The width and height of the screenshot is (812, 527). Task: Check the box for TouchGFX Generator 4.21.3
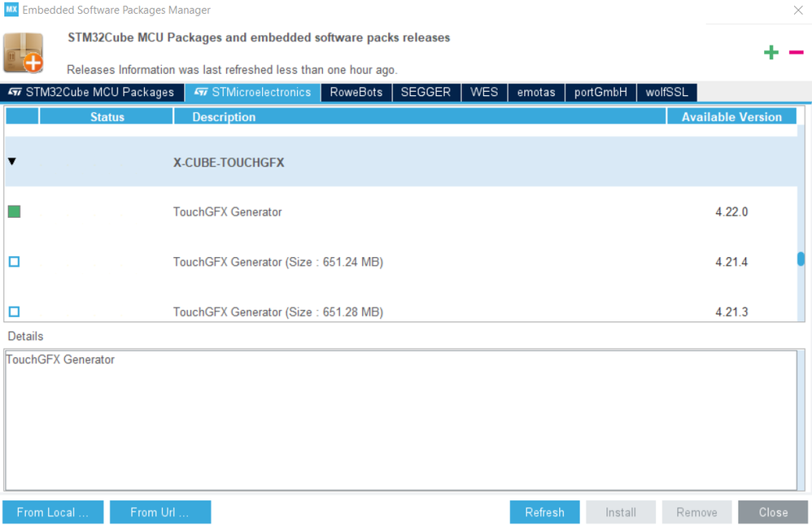tap(15, 311)
